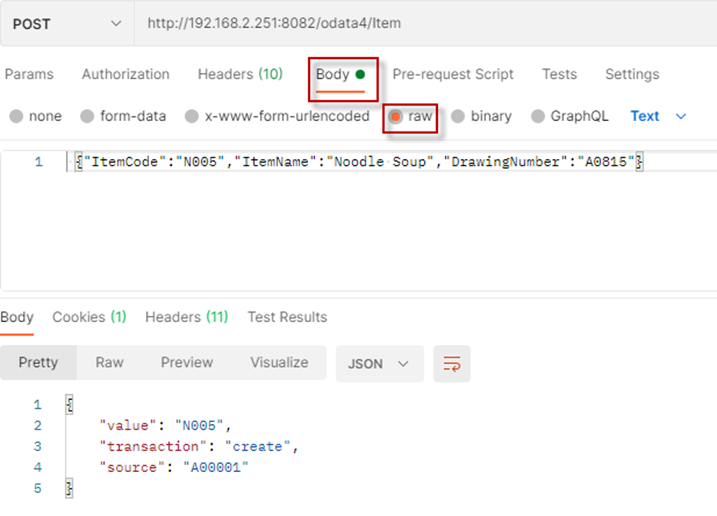
Task: Toggle the word wrap icon
Action: coord(452,364)
